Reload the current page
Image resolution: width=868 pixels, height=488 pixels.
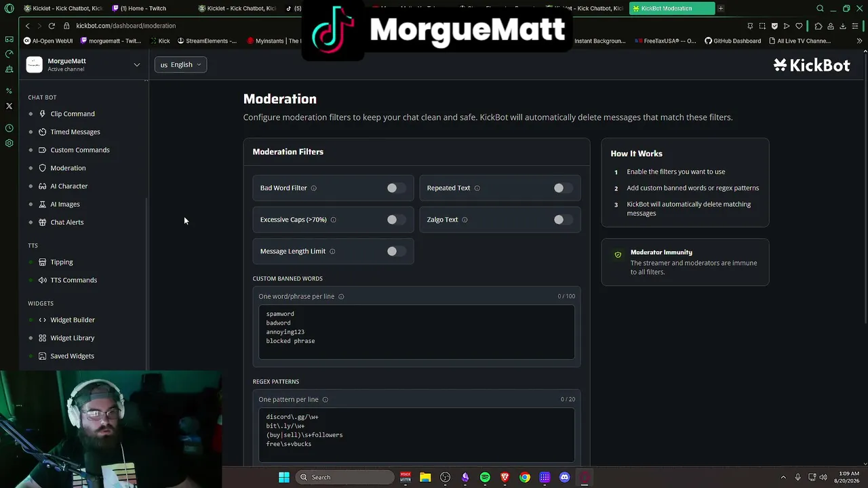click(52, 26)
